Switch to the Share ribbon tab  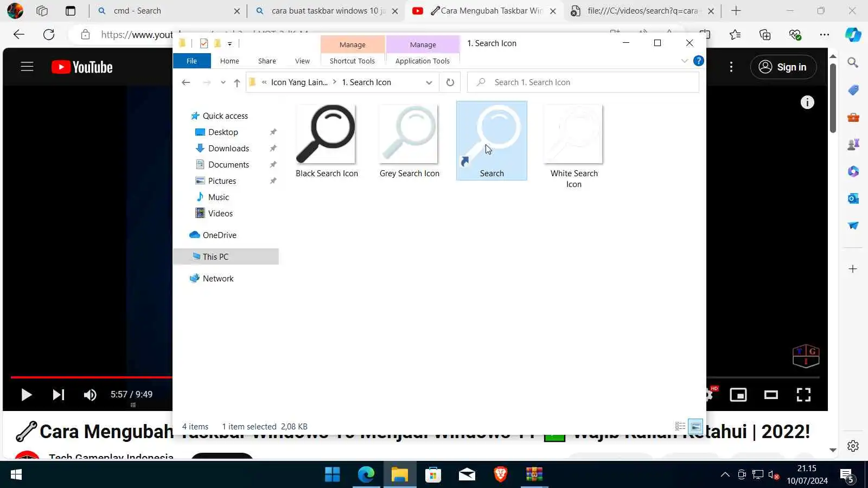[267, 61]
